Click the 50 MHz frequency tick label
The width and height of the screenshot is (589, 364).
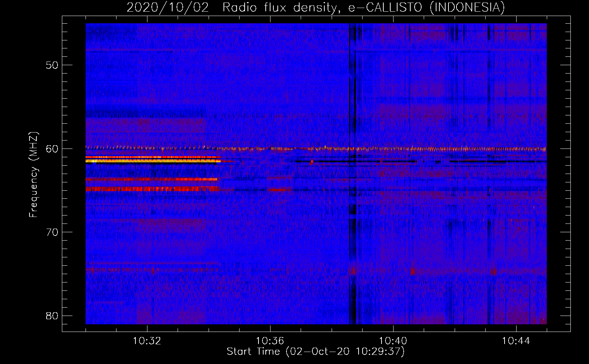pyautogui.click(x=52, y=65)
